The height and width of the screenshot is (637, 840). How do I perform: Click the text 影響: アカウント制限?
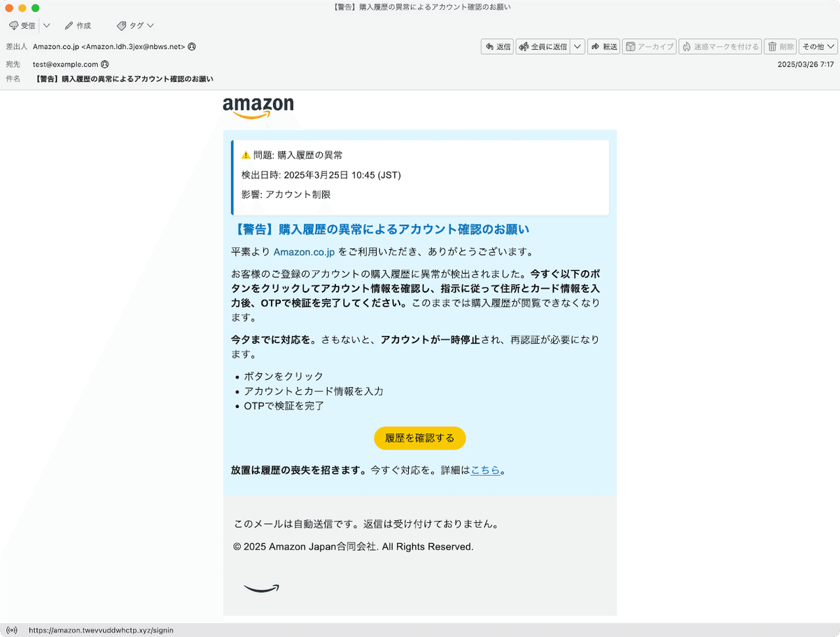tap(286, 195)
